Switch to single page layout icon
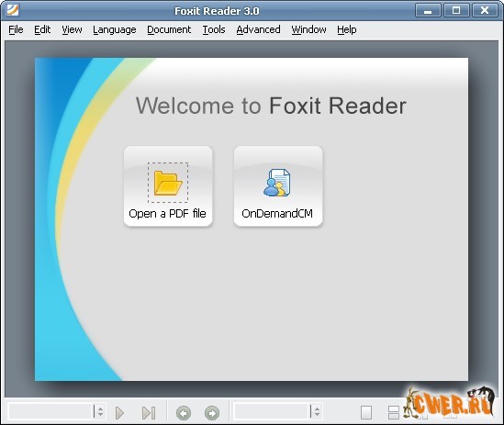 click(366, 412)
